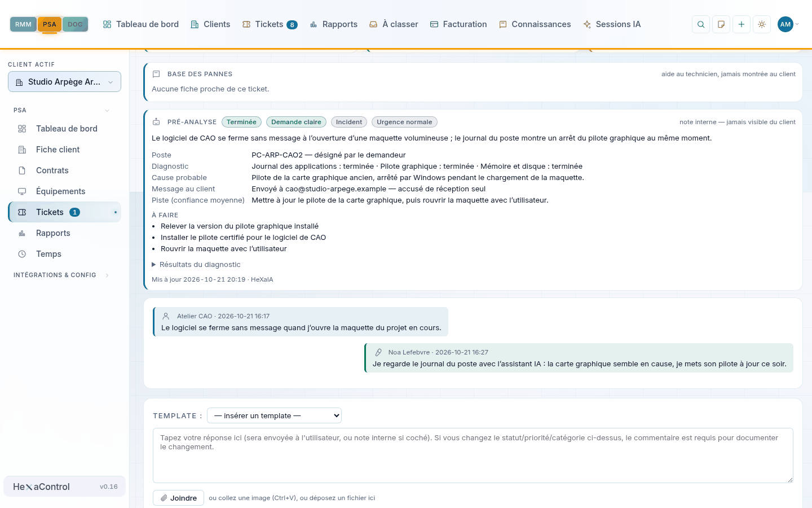Image resolution: width=812 pixels, height=508 pixels.
Task: Open Rapports in the top navigation
Action: pos(334,24)
